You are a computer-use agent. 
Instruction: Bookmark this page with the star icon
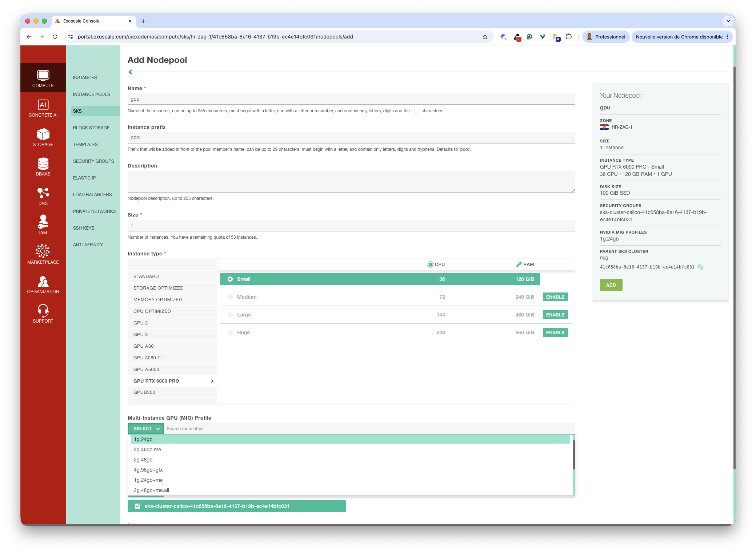pos(485,37)
